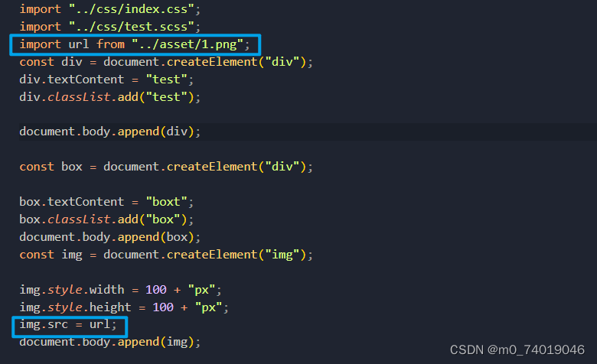597x364 pixels.
Task: Click the img.style.width = 100 + "px" line
Action: tap(120, 290)
